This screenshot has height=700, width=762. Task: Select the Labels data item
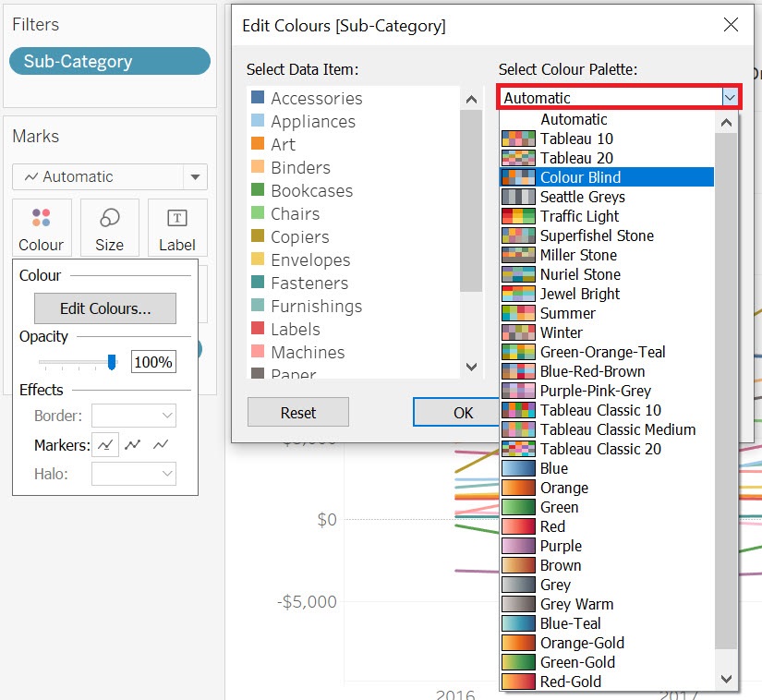(355, 329)
